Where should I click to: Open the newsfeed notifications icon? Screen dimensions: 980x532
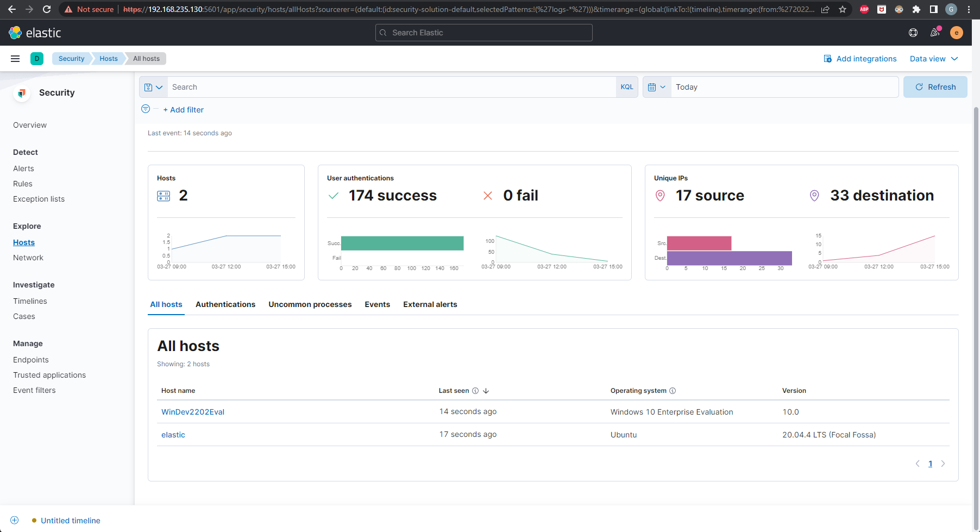[935, 33]
